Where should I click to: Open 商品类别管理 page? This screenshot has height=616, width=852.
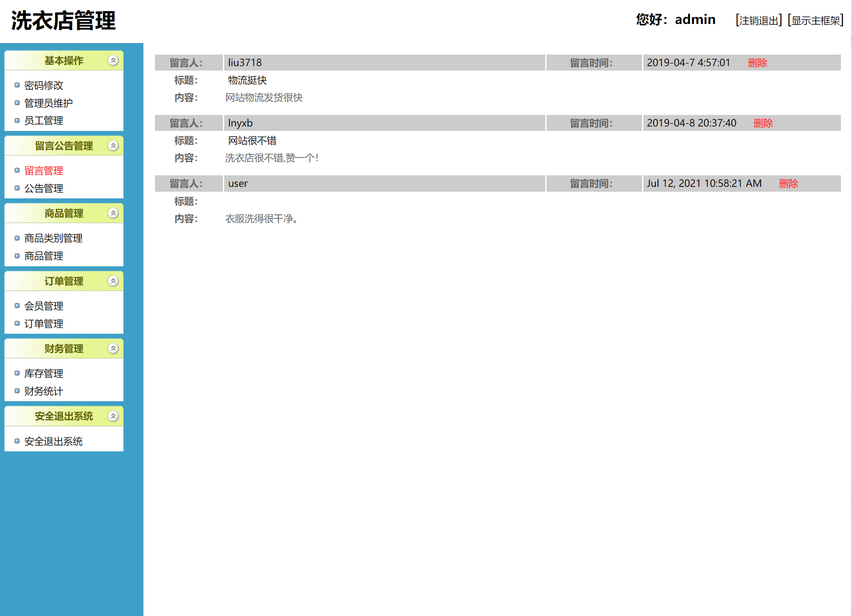[x=53, y=238]
